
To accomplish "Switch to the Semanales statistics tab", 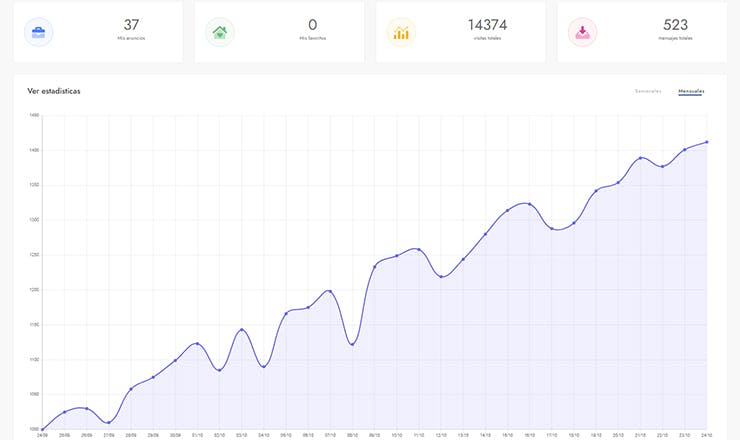I will click(648, 91).
